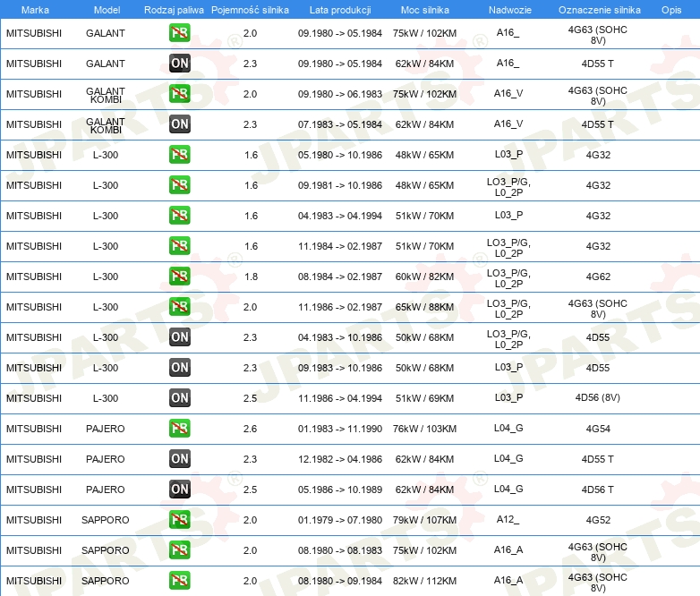700x596 pixels.
Task: Click diesel ON icon in L-300 2.5 row
Action: click(179, 397)
